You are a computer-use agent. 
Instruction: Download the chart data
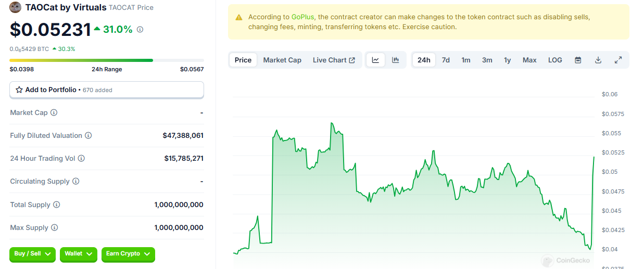point(598,60)
